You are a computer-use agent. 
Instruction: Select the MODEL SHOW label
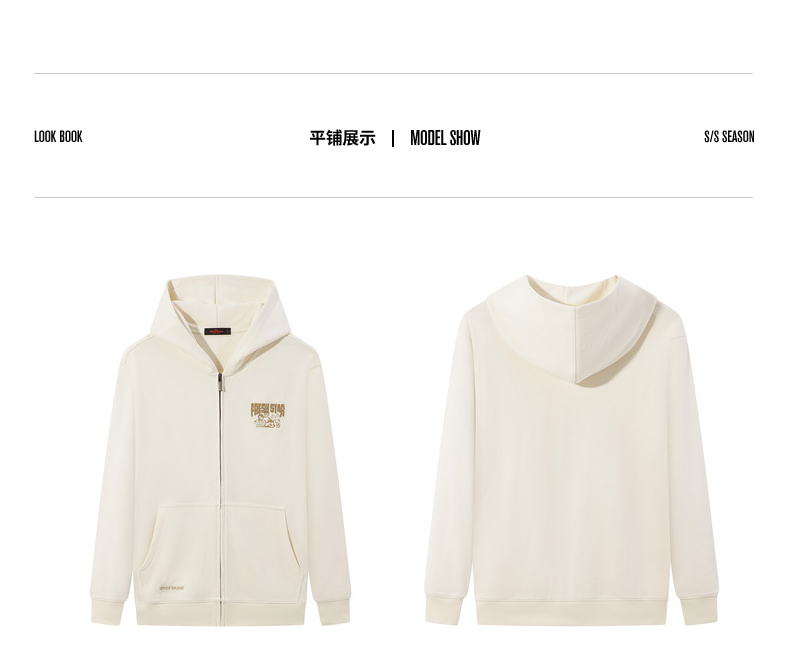(445, 138)
